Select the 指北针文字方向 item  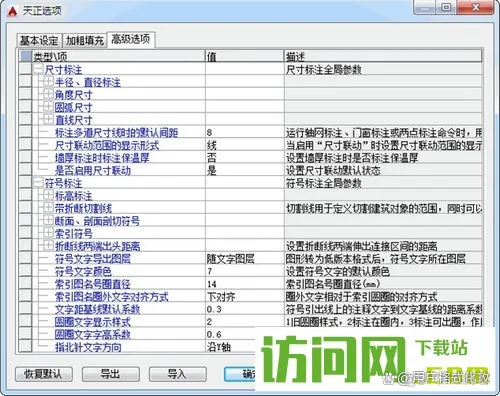(x=88, y=347)
